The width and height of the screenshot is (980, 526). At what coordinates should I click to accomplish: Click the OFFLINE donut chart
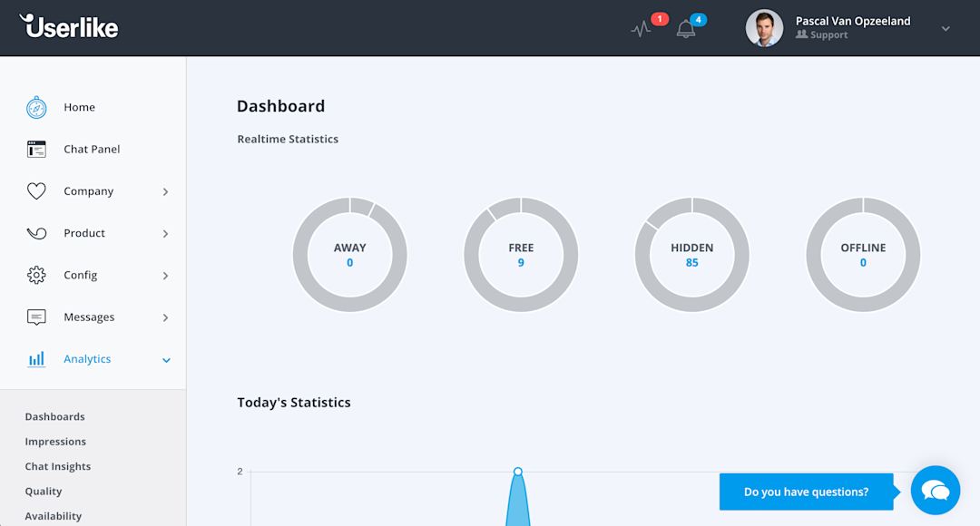point(863,255)
